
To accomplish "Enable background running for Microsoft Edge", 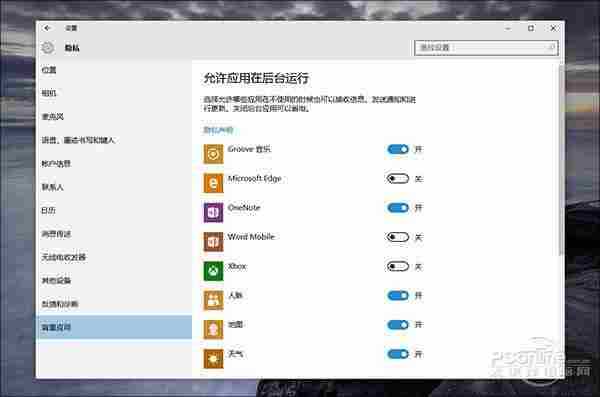I will [x=398, y=178].
